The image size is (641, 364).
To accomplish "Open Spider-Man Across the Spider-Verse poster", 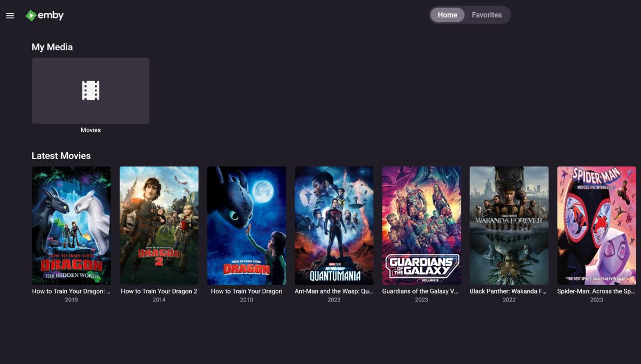I will tap(597, 226).
